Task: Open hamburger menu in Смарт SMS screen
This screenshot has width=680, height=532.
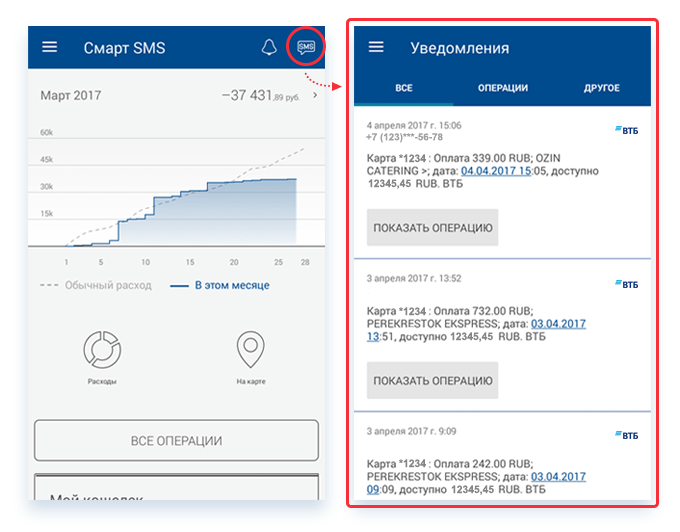Action: (x=50, y=48)
